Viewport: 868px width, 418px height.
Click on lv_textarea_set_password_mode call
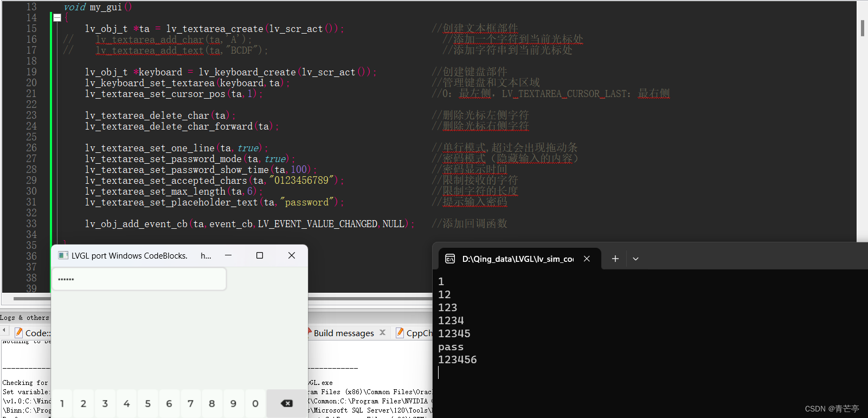163,159
